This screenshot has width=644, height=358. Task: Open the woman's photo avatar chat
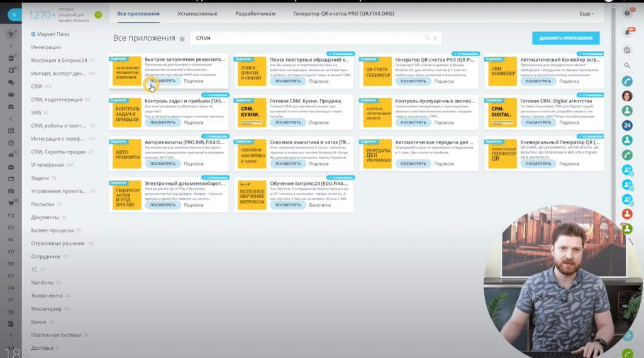click(627, 96)
